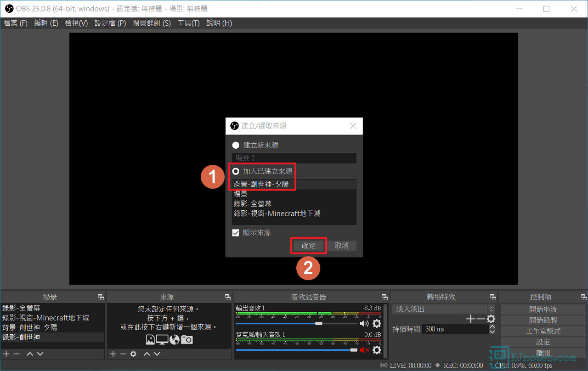Open the 工具(T) menu
The image size is (588, 371).
pos(188,23)
